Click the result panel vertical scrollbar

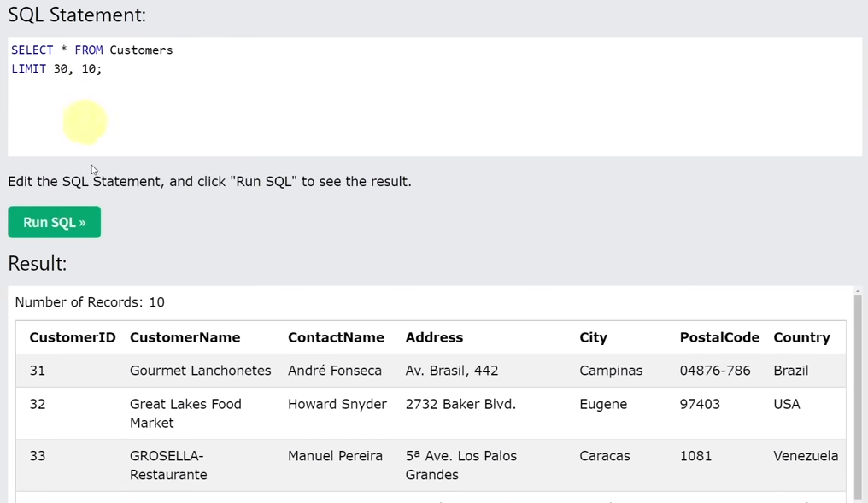click(x=858, y=399)
